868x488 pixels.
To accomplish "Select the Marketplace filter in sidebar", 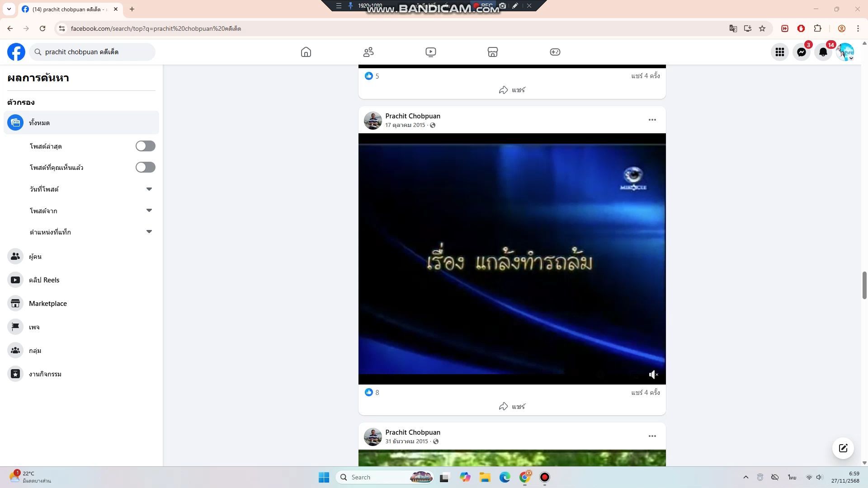I will click(47, 304).
